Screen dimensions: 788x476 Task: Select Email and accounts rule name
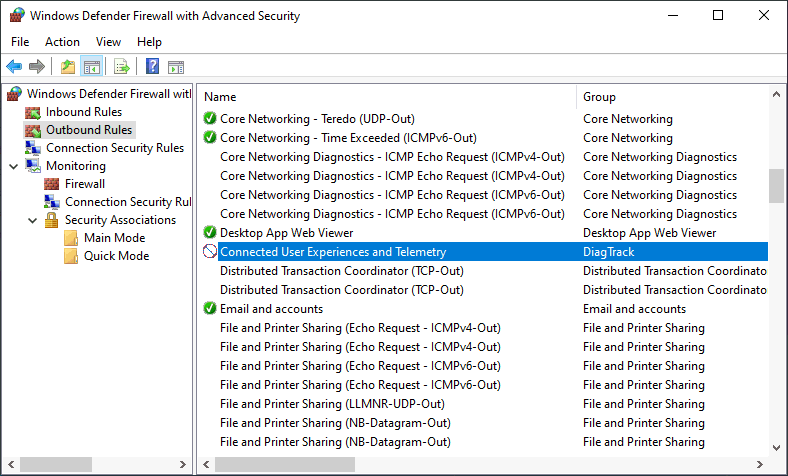point(271,309)
